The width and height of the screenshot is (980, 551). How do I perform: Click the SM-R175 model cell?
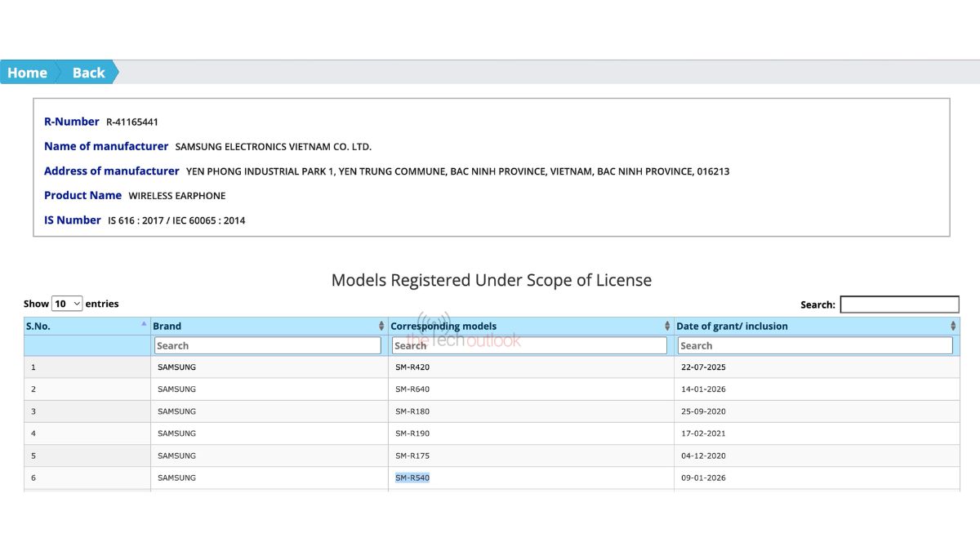(412, 455)
